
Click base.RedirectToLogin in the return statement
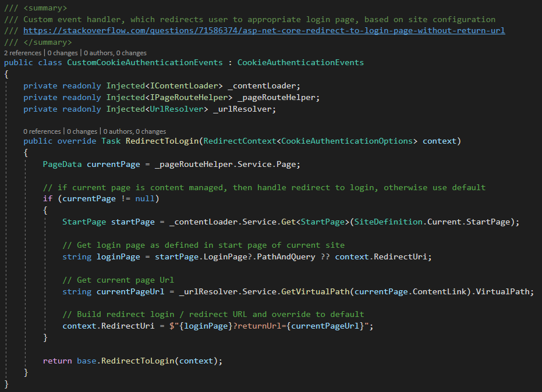(125, 361)
